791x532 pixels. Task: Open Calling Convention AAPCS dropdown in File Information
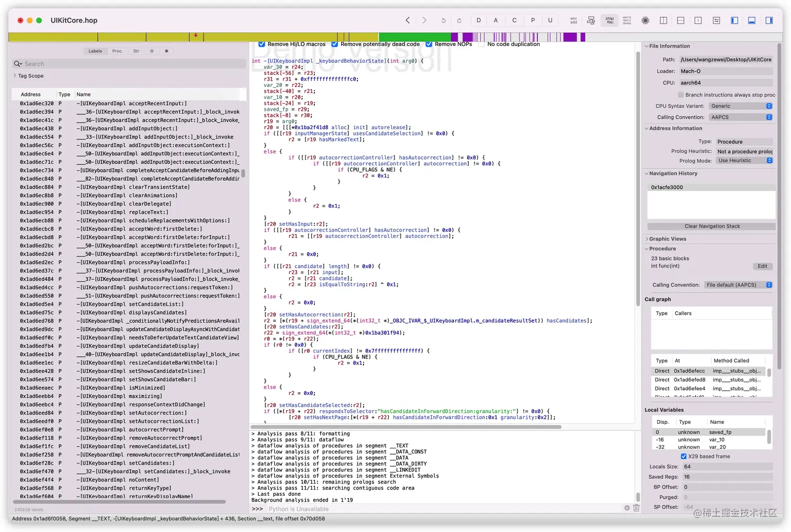(741, 117)
